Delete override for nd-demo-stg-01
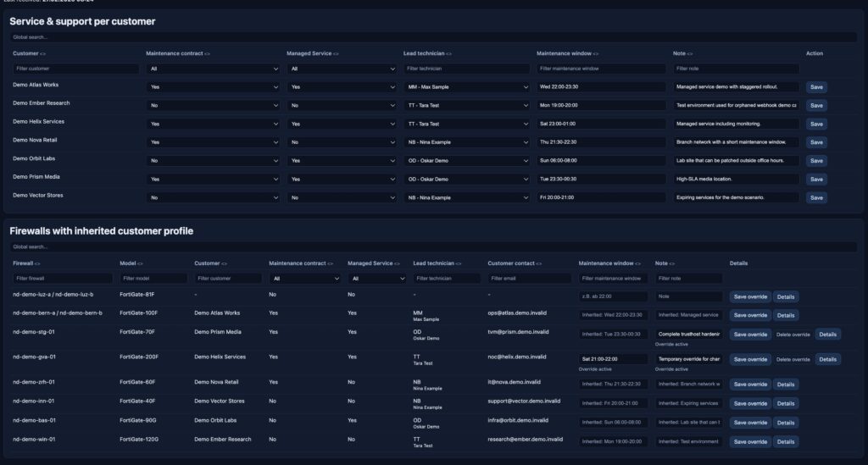 point(793,335)
